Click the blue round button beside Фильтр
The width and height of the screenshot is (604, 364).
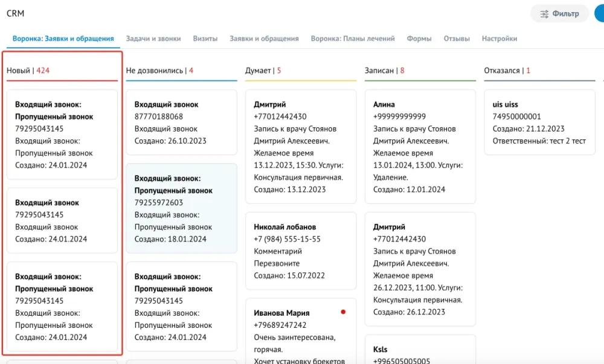tap(599, 13)
